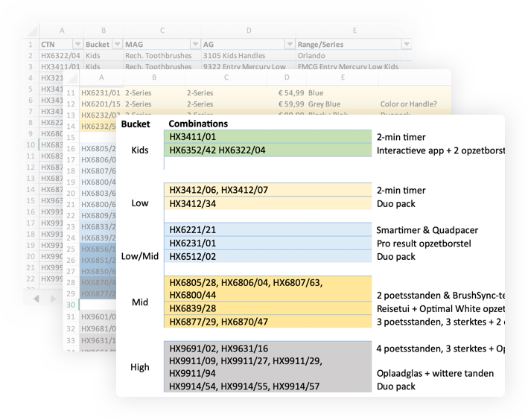The image size is (528, 420).
Task: Click the 'Low/Mid' bucket label
Action: [140, 256]
